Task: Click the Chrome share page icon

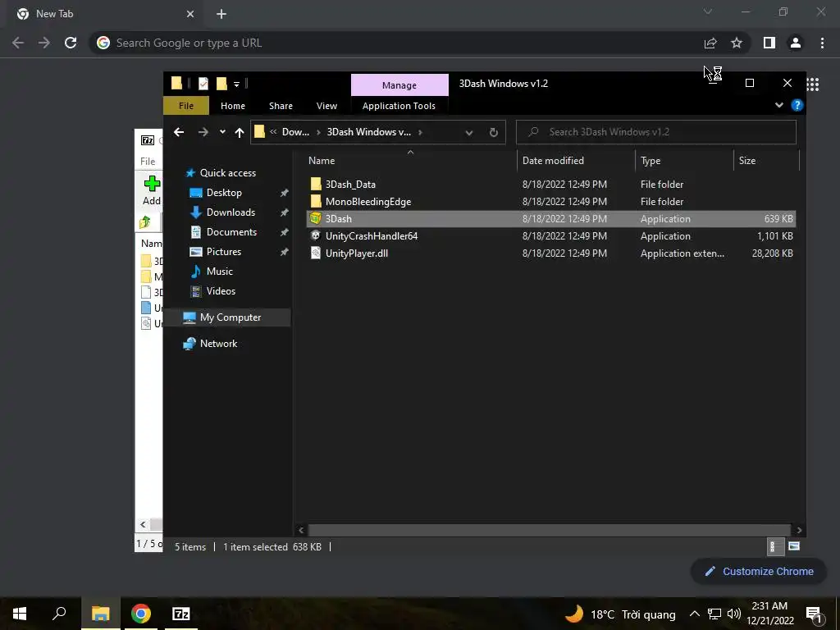Action: pos(710,43)
